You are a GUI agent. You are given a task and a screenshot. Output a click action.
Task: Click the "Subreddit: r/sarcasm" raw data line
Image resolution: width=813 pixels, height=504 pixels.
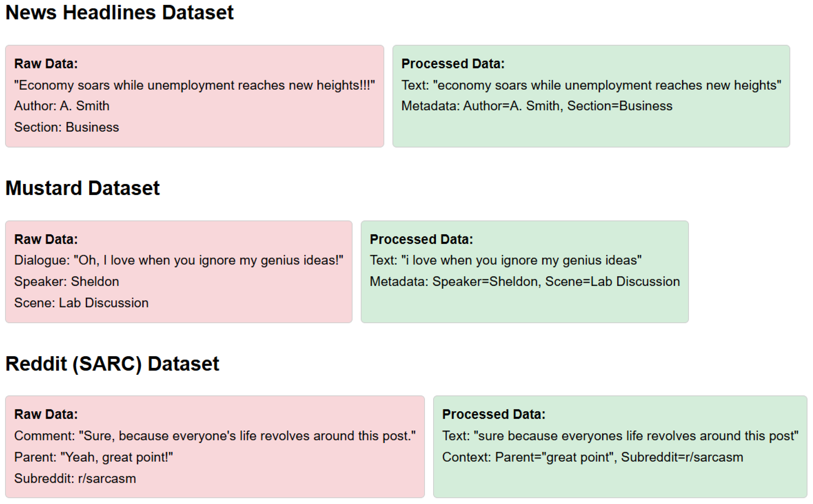point(75,479)
